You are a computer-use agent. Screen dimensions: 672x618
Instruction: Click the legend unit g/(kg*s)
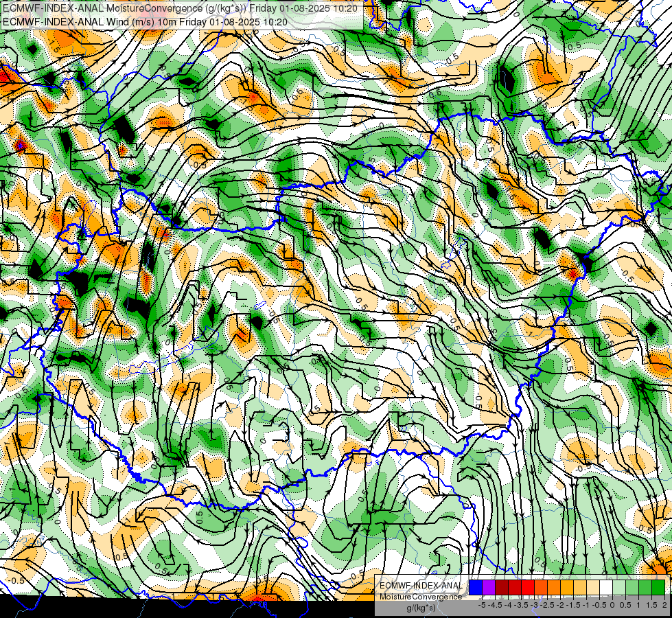point(421,608)
